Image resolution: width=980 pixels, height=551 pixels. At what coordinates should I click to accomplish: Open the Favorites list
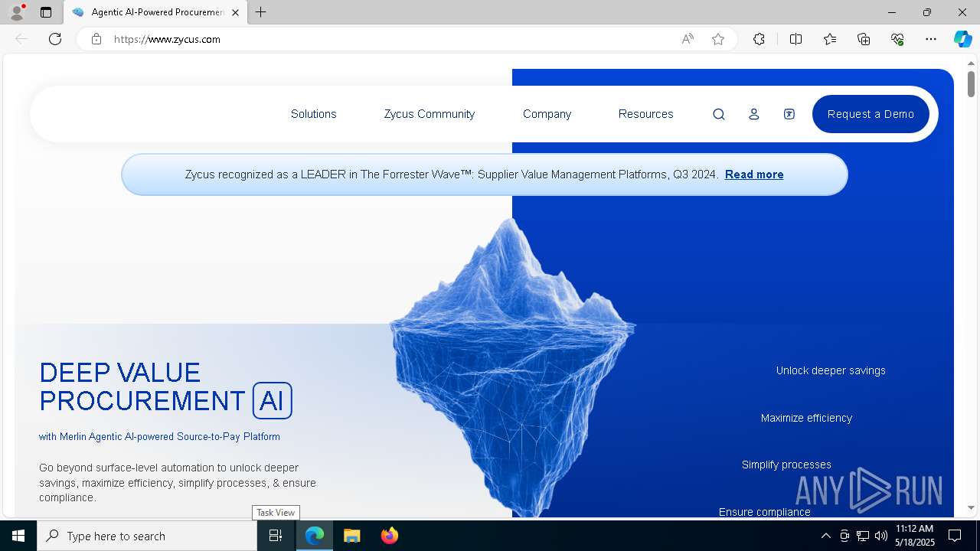pos(830,39)
